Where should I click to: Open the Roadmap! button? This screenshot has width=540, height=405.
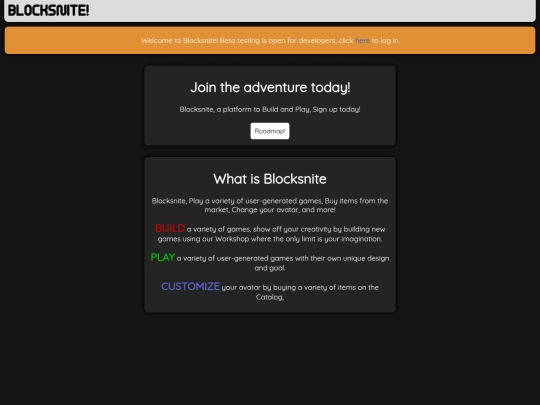[x=270, y=131]
